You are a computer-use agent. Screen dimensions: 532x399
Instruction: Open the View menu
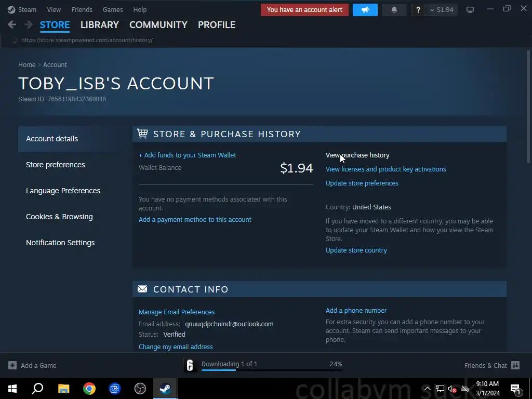point(54,10)
